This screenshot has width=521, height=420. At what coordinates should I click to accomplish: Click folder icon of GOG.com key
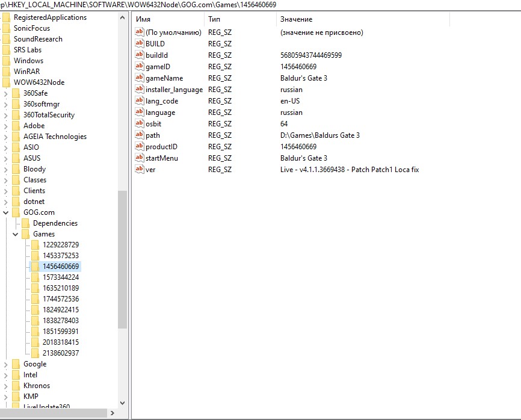click(x=16, y=212)
